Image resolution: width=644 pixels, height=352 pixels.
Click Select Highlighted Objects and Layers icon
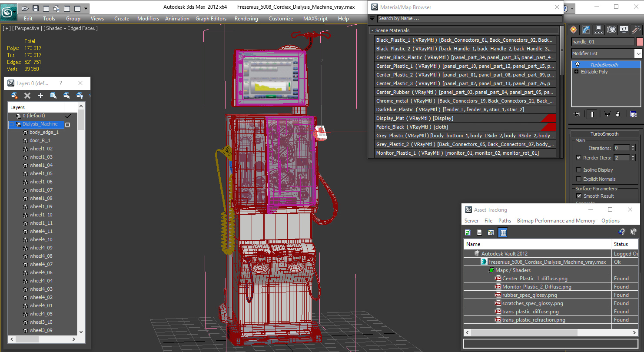pos(53,96)
